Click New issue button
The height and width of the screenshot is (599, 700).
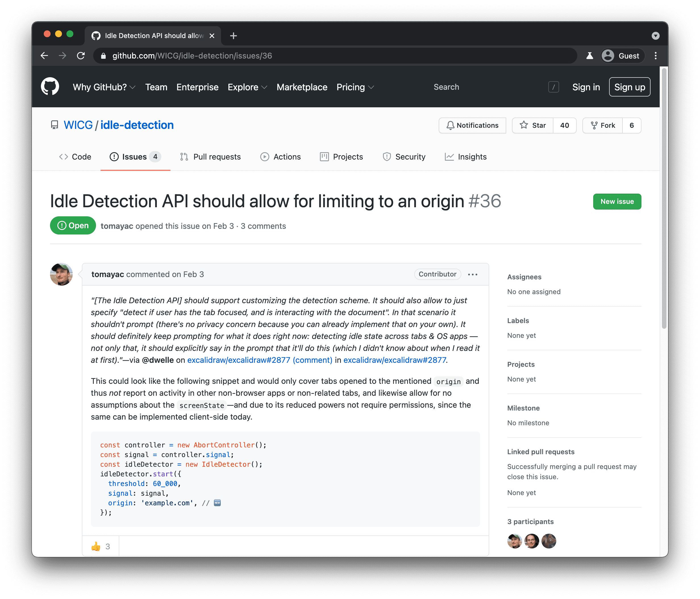(617, 201)
